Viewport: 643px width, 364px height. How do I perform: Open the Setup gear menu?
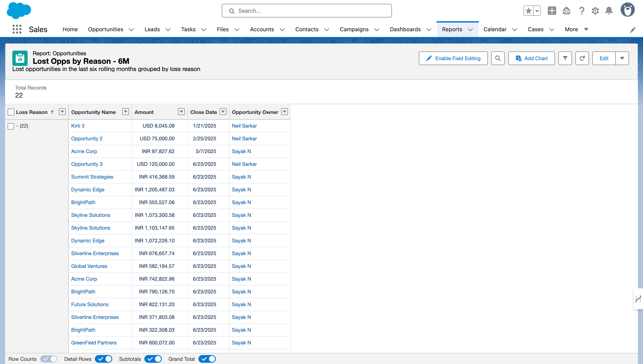coord(595,11)
